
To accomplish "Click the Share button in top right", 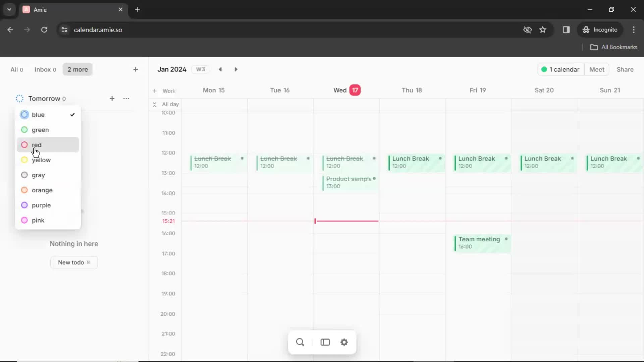I will coord(625,69).
